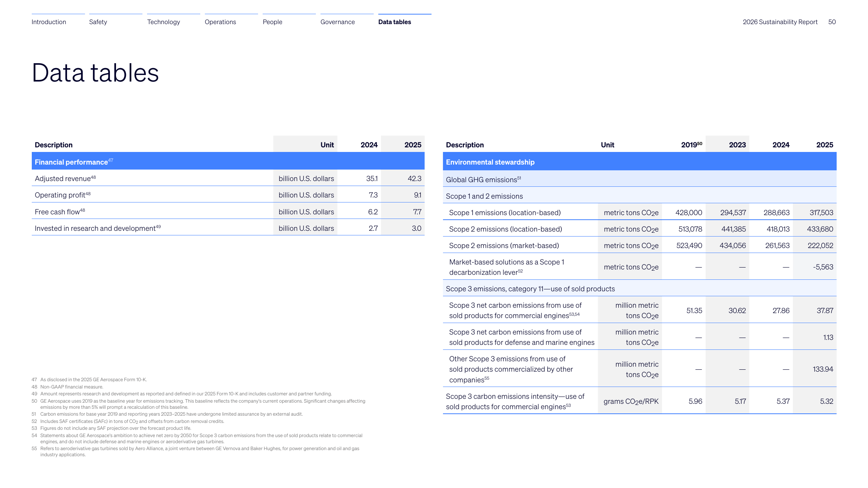Viewport: 868px width, 488px height.
Task: Click the Data tables page heading
Action: click(95, 73)
